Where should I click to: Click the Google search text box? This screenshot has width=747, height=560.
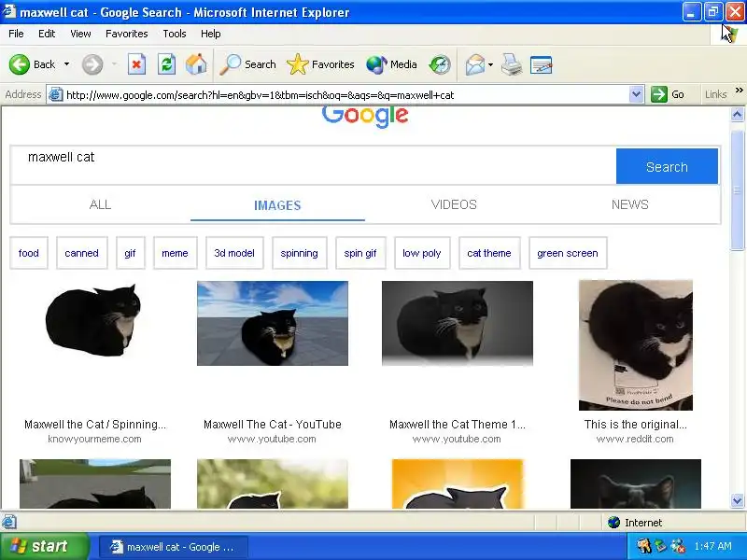[x=313, y=166]
